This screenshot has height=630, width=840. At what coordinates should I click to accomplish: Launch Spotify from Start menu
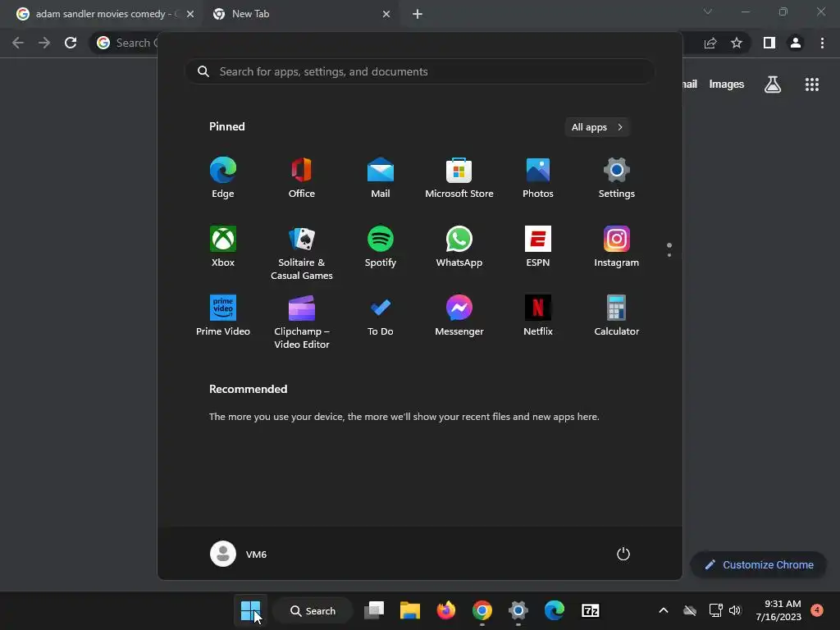[381, 247]
